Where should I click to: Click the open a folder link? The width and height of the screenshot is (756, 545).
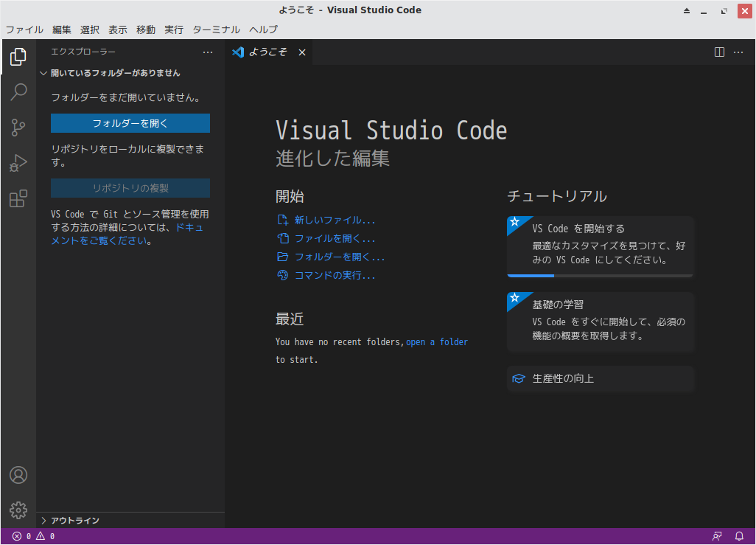tap(437, 341)
